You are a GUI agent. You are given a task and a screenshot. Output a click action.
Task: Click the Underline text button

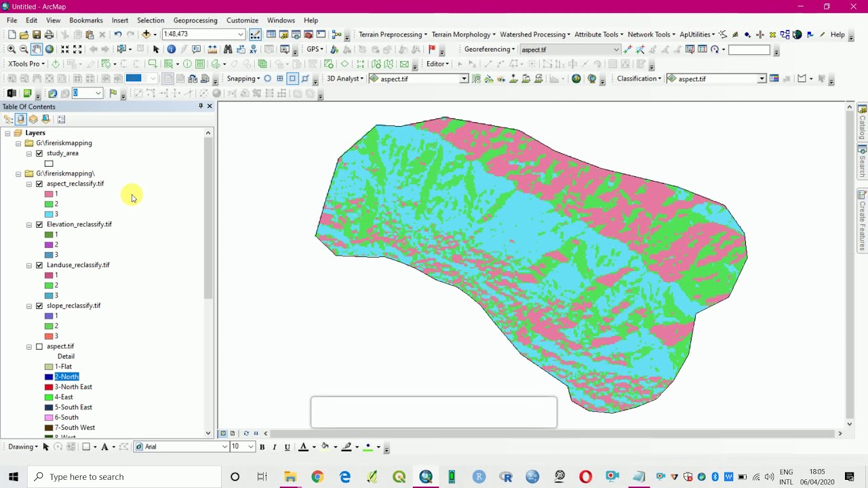pos(288,447)
